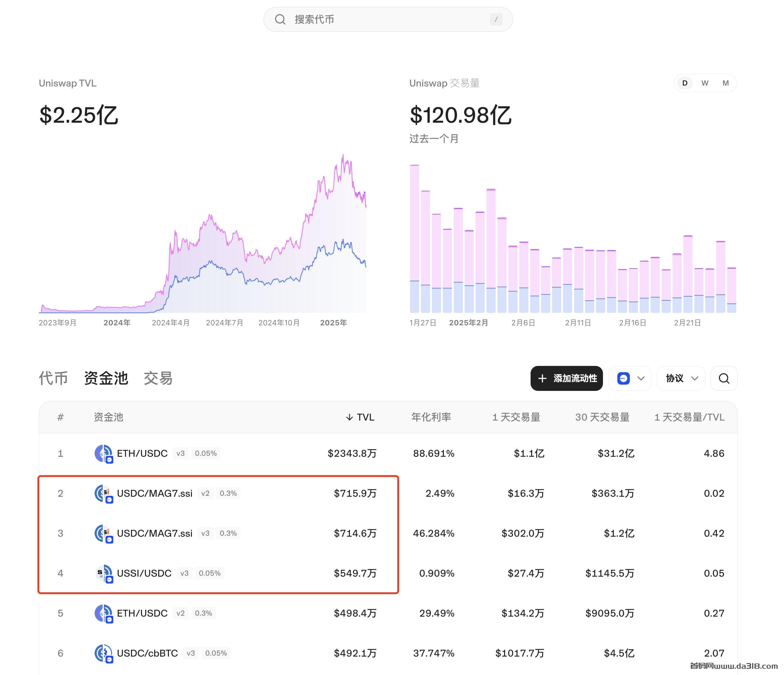
Task: Switch volume chart to weekly W
Action: (x=704, y=83)
